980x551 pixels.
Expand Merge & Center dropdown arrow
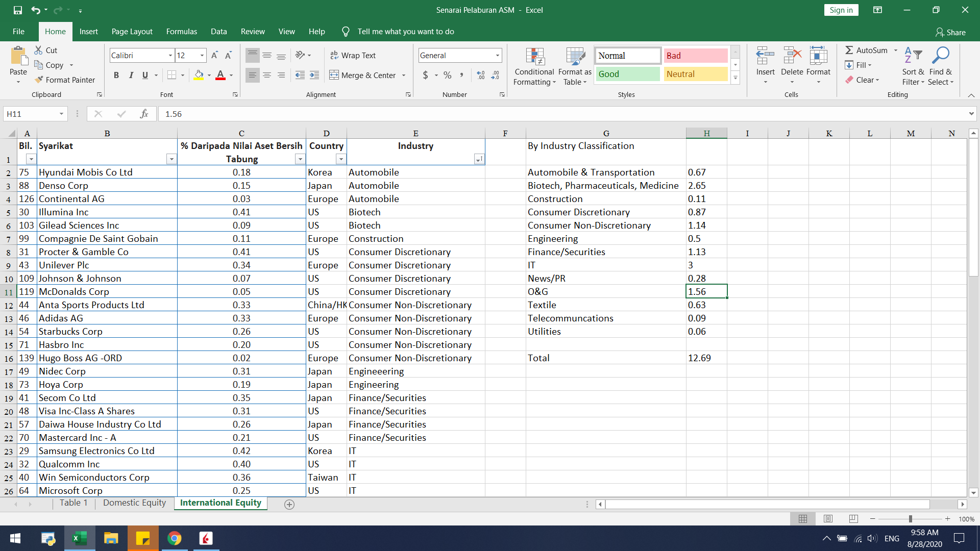(x=404, y=75)
